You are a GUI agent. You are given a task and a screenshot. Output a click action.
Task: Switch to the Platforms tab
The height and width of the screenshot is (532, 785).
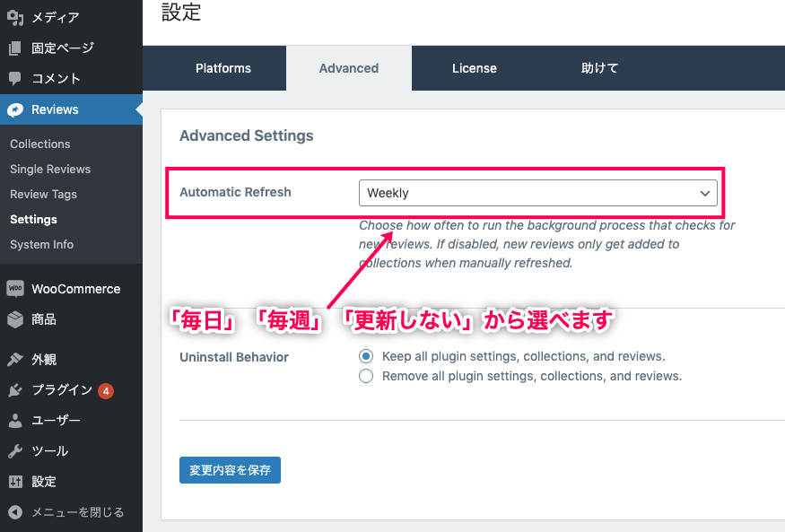(223, 68)
